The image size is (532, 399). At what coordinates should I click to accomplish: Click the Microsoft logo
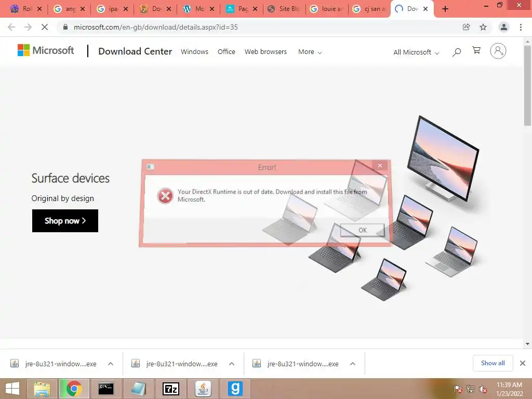click(46, 50)
